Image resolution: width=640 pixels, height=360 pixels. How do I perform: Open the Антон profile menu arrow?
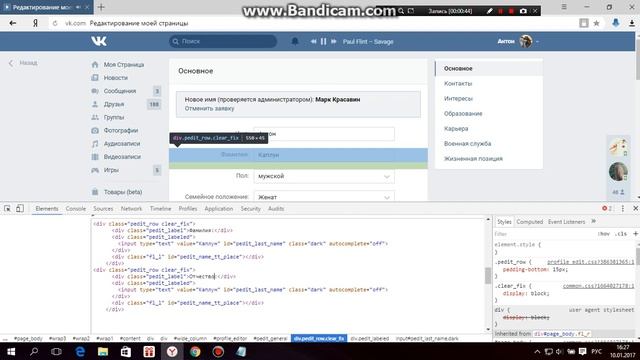click(537, 42)
